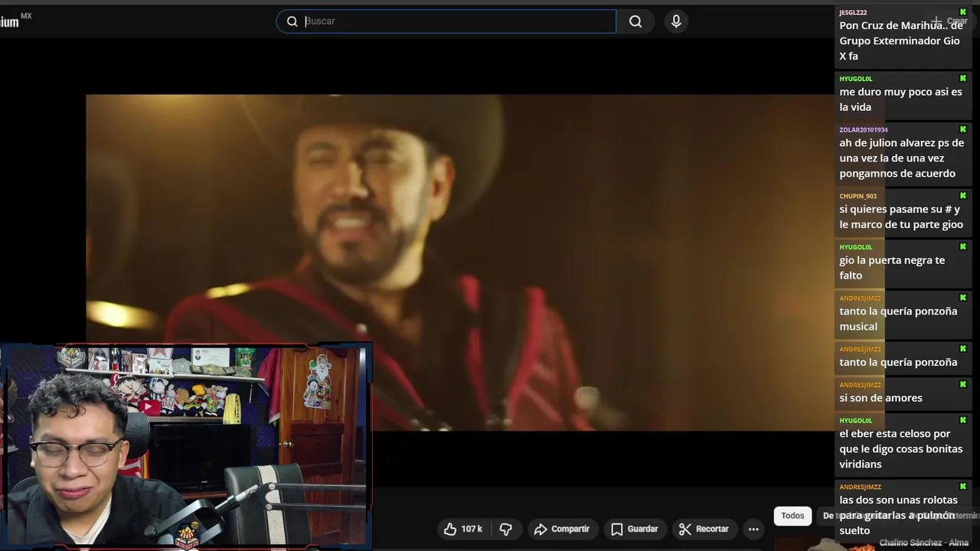Click username CHUPIN_903 in chat
980x551 pixels.
tap(857, 197)
